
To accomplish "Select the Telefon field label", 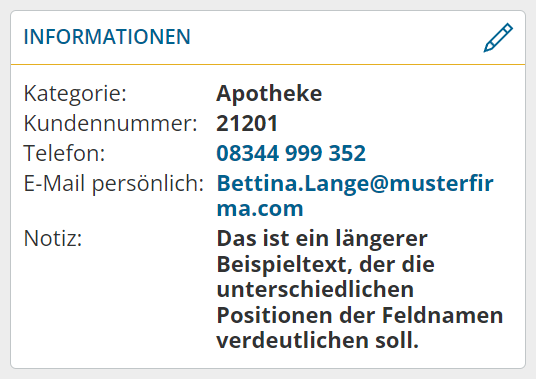I will pos(64,153).
